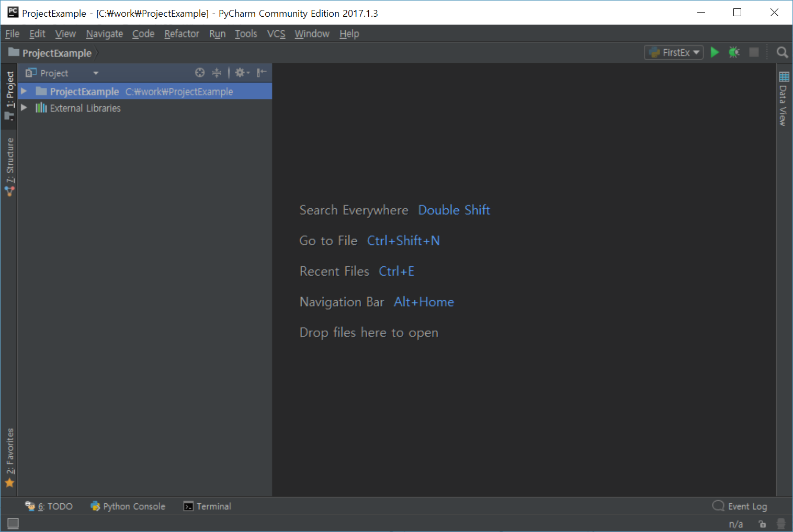The height and width of the screenshot is (532, 793).
Task: Toggle read-only lock icon in status bar
Action: (x=762, y=524)
